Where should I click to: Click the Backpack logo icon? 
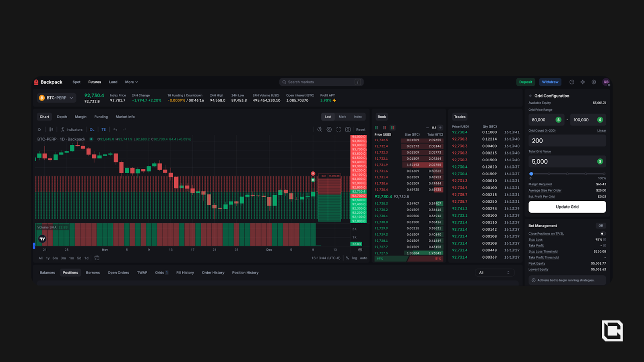[36, 82]
